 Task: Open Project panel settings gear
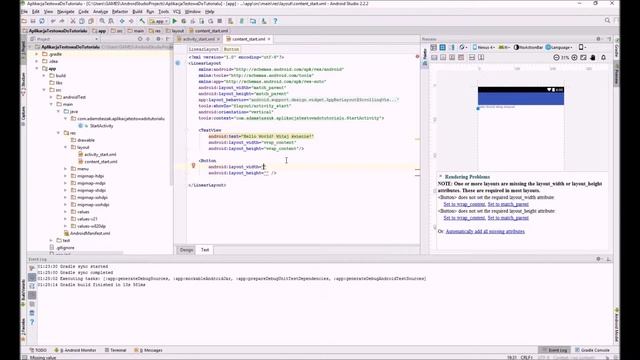[x=158, y=39]
